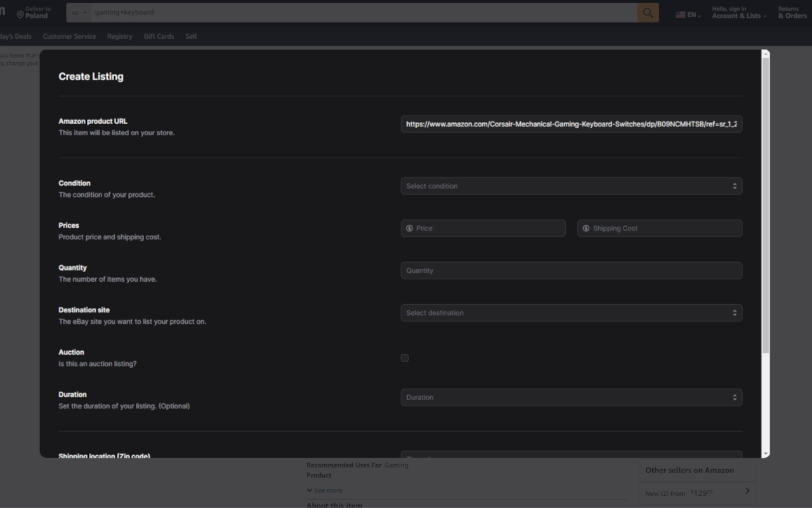Open Gift Cards in Amazon nav
The width and height of the screenshot is (812, 508).
pyautogui.click(x=159, y=36)
